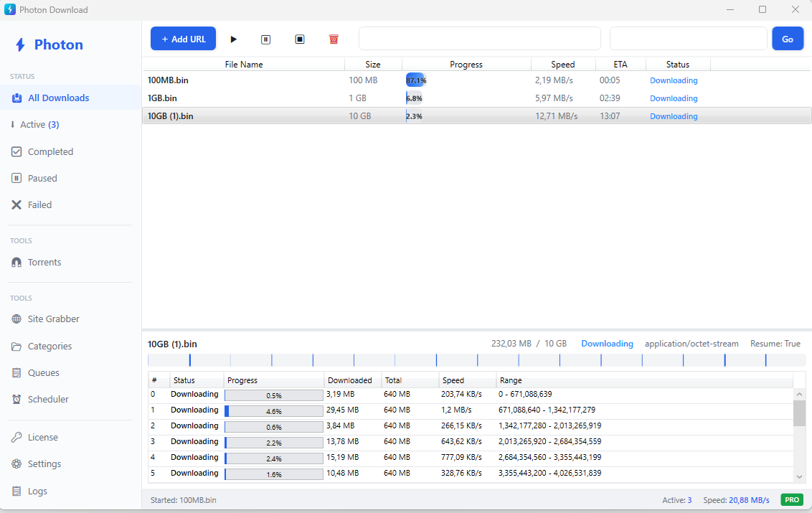Delete download with red trash icon

[334, 39]
